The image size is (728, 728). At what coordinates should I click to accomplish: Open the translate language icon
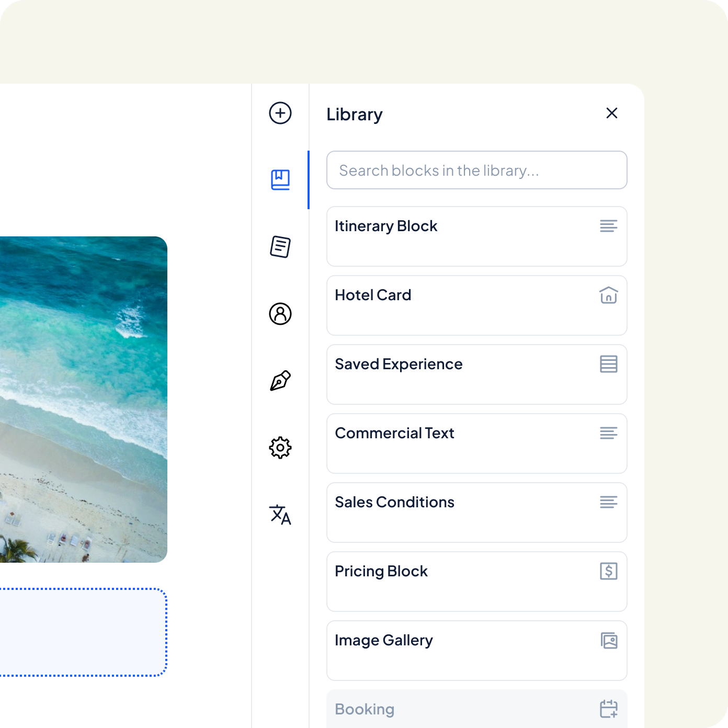click(x=280, y=515)
